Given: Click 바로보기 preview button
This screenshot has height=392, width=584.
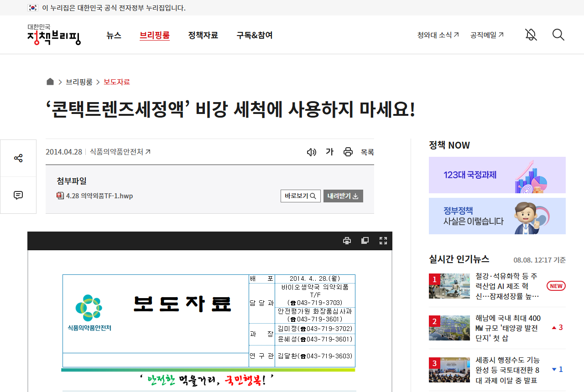Looking at the screenshot, I should [x=301, y=196].
